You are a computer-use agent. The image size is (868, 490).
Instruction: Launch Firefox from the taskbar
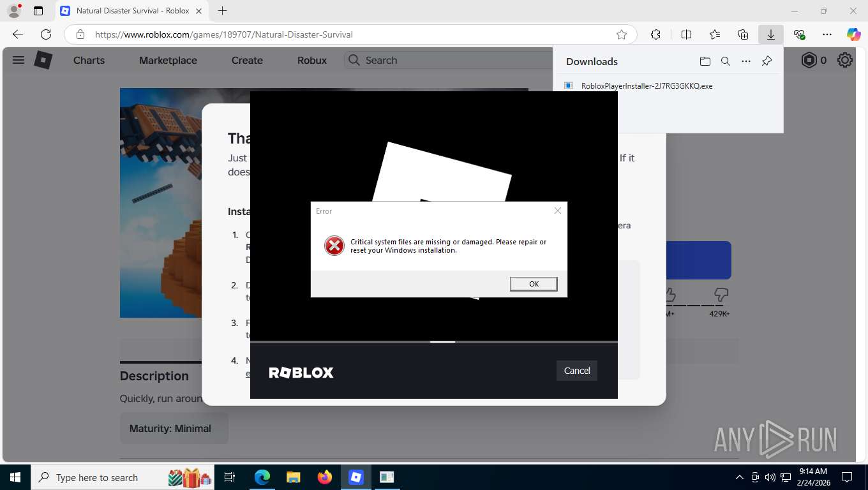coord(325,477)
